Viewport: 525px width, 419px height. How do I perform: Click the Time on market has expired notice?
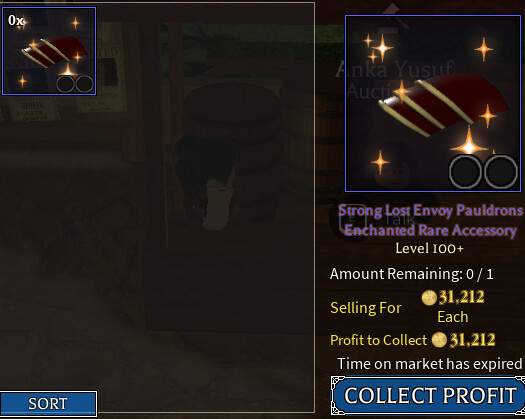tap(430, 364)
